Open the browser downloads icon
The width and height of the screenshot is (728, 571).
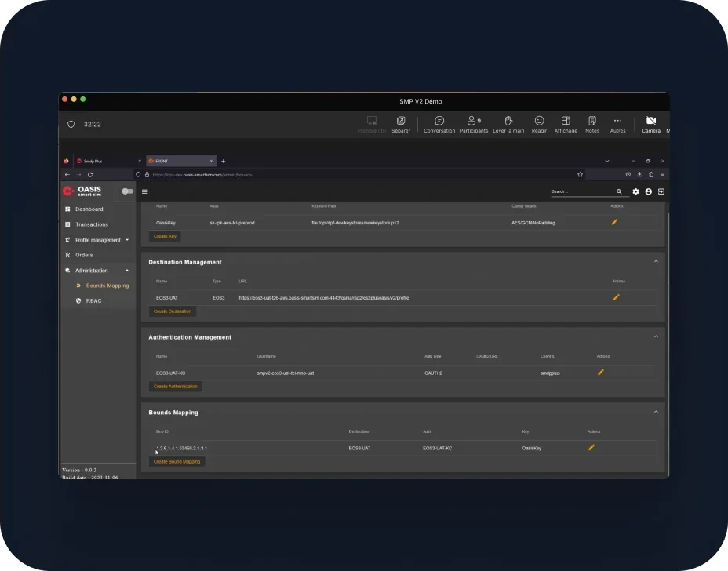(x=639, y=175)
